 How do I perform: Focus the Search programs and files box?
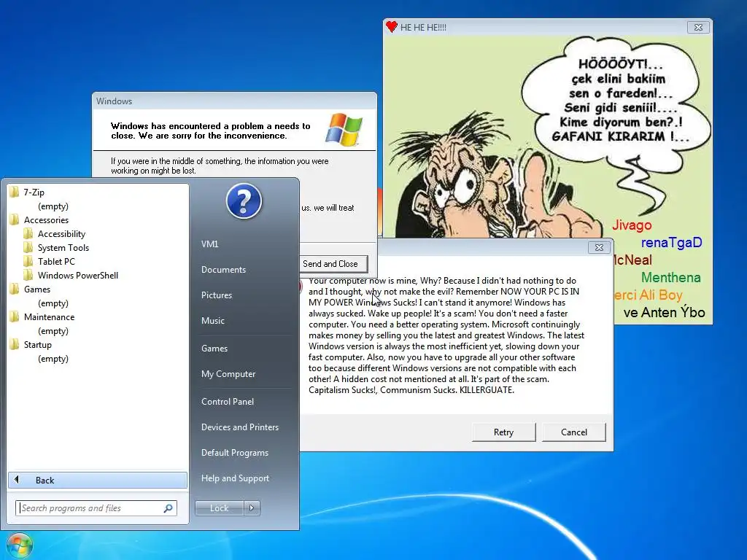pos(96,508)
